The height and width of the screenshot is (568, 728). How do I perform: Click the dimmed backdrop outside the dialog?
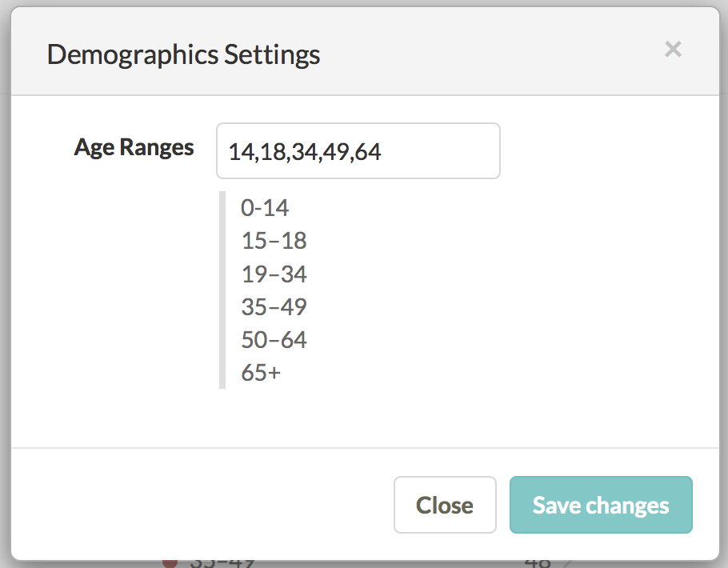(x=5, y=278)
